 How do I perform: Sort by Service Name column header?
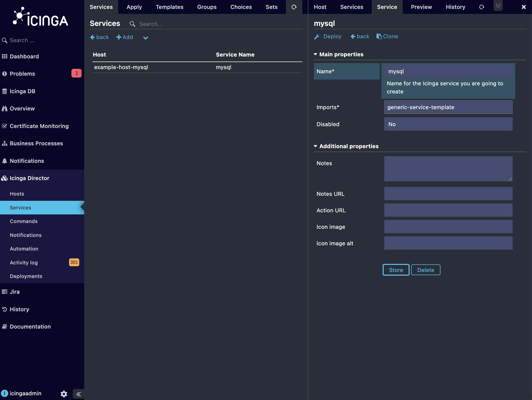pyautogui.click(x=235, y=54)
